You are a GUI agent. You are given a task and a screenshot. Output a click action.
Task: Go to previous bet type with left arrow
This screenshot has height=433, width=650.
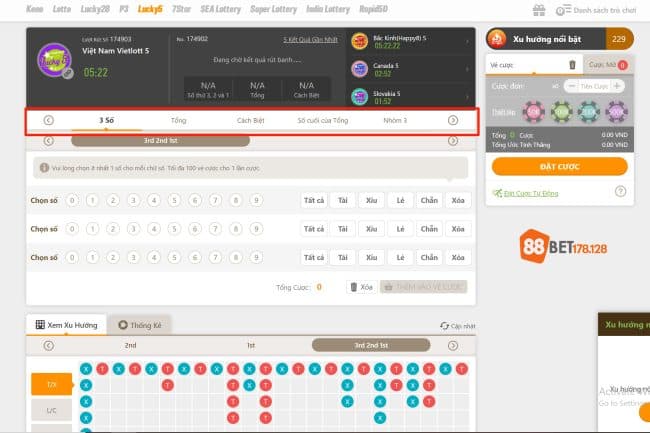49,120
